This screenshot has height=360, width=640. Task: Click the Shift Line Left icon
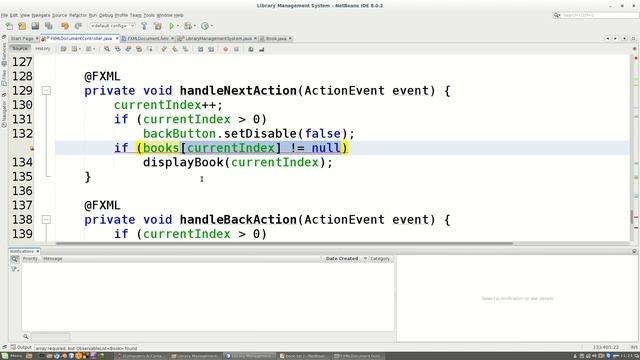[200, 49]
